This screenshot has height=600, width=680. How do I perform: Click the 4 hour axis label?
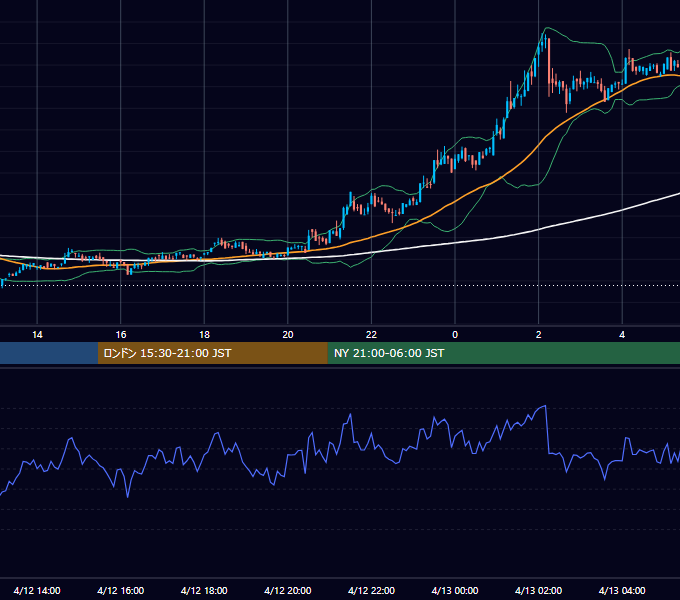click(622, 335)
